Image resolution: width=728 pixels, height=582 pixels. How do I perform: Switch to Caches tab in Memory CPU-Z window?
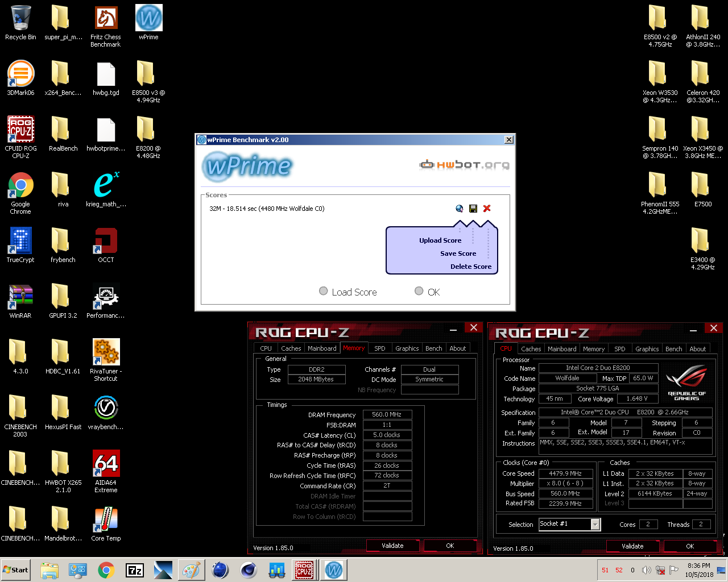coord(291,348)
